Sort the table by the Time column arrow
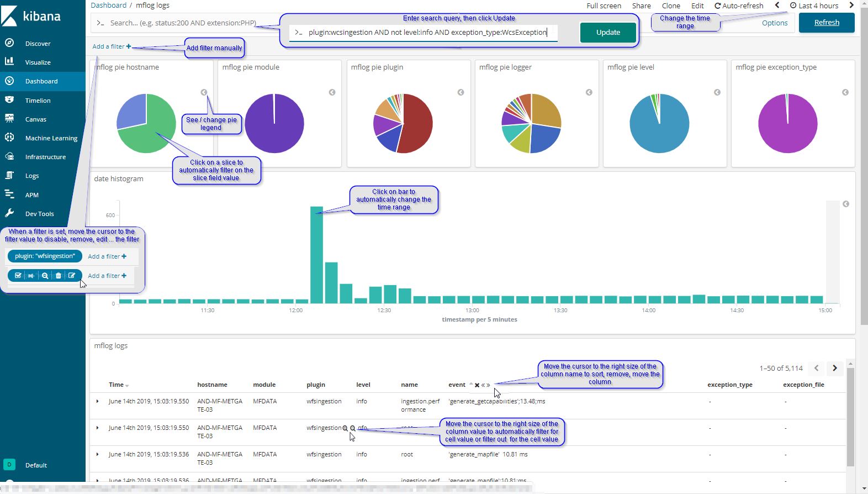 click(127, 386)
